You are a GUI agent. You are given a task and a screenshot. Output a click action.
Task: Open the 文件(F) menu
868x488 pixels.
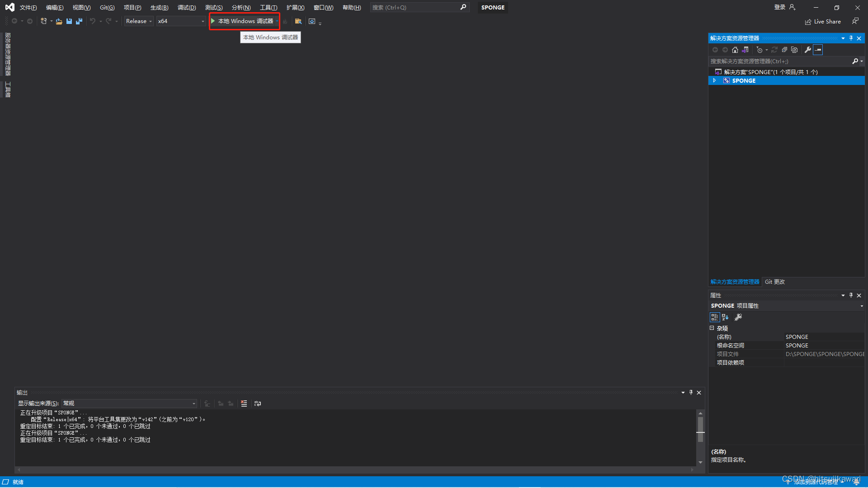click(28, 8)
